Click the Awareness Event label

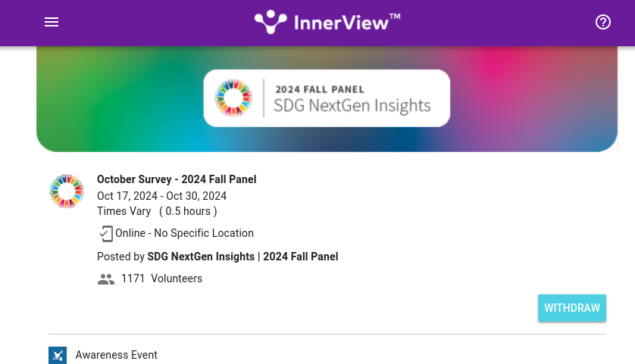point(117,355)
